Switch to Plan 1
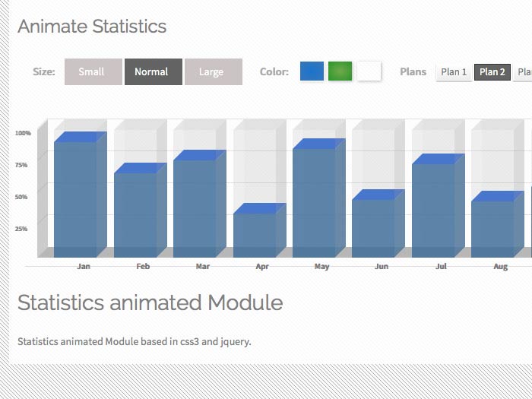This screenshot has height=399, width=532. click(x=454, y=72)
